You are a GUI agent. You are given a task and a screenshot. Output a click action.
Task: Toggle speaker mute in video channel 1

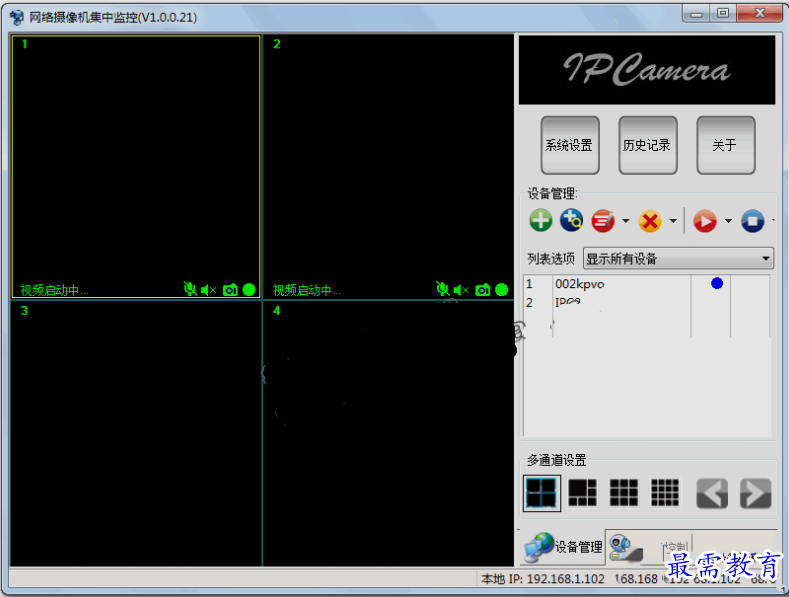pyautogui.click(x=208, y=290)
